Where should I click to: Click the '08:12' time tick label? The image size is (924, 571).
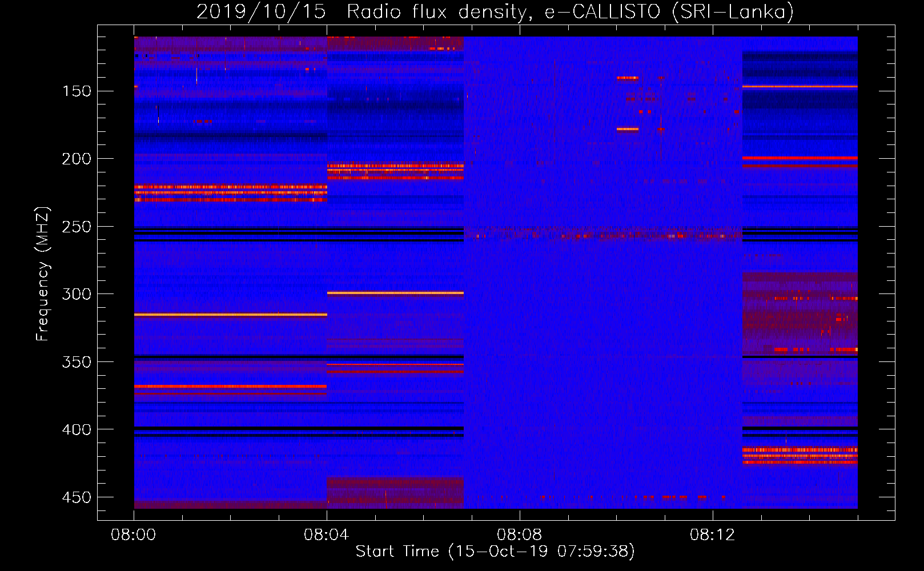pos(713,535)
